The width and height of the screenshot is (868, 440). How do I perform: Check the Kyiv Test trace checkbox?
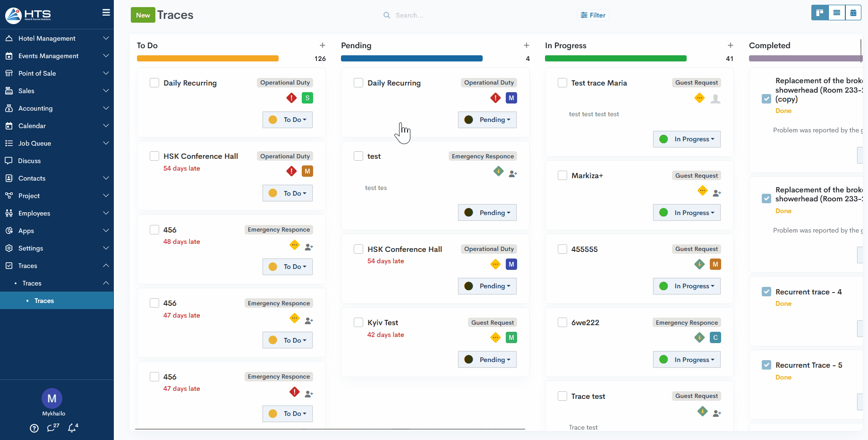click(358, 322)
